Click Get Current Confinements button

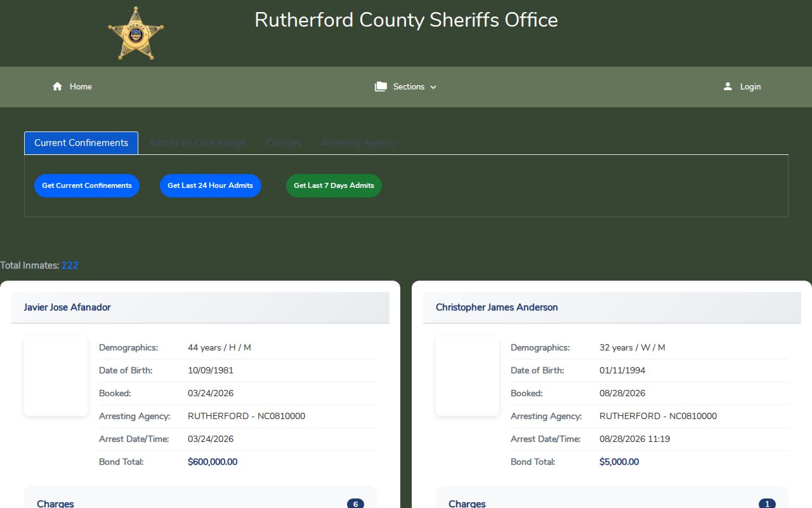point(87,185)
